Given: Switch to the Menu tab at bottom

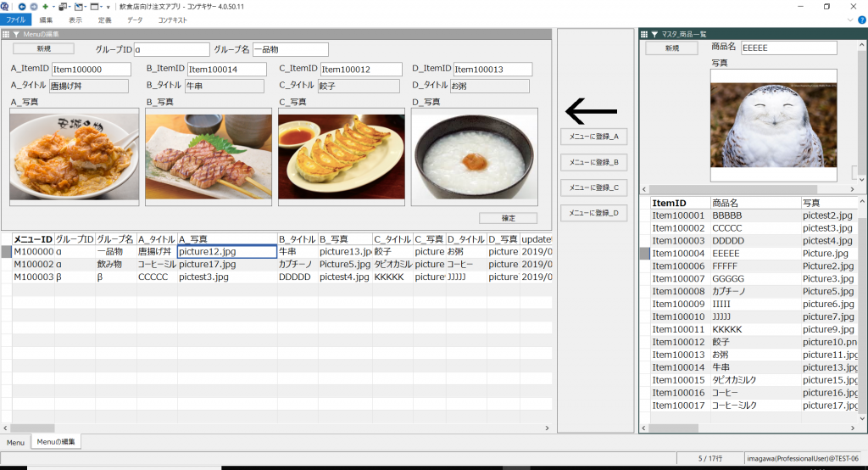Looking at the screenshot, I should click(15, 442).
